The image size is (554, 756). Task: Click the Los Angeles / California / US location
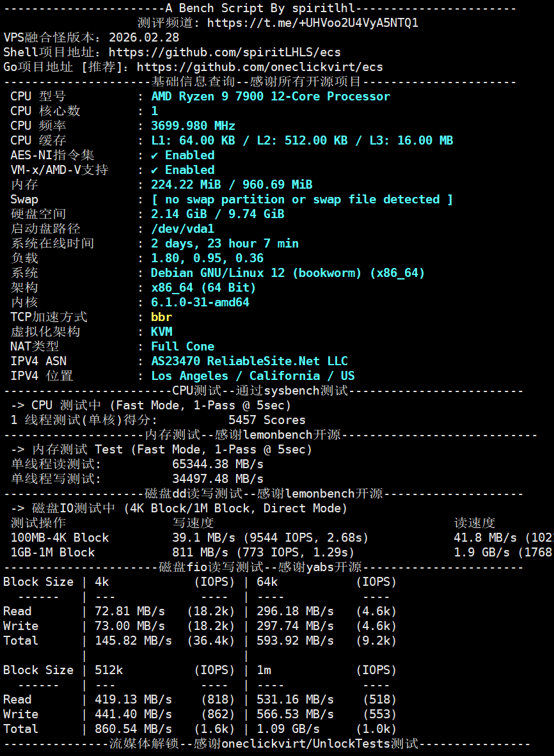click(253, 376)
